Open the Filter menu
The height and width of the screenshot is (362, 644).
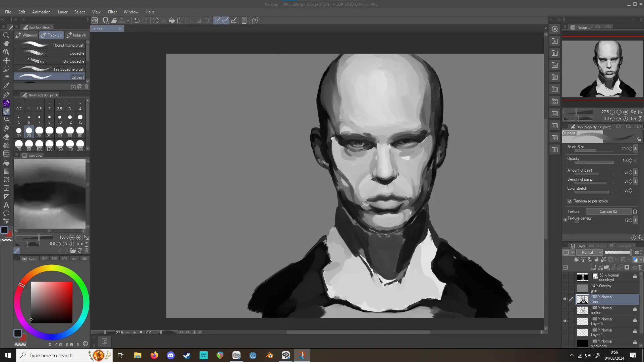point(112,12)
